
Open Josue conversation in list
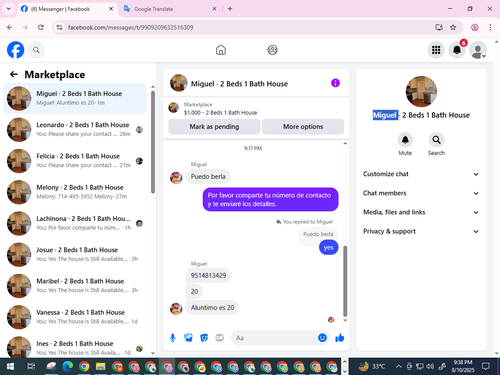click(75, 255)
